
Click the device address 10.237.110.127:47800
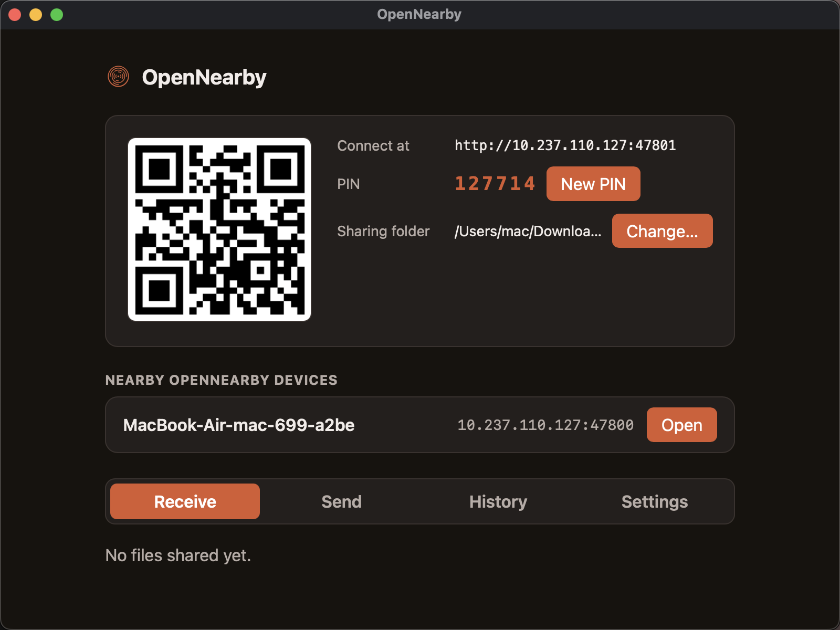click(x=545, y=425)
